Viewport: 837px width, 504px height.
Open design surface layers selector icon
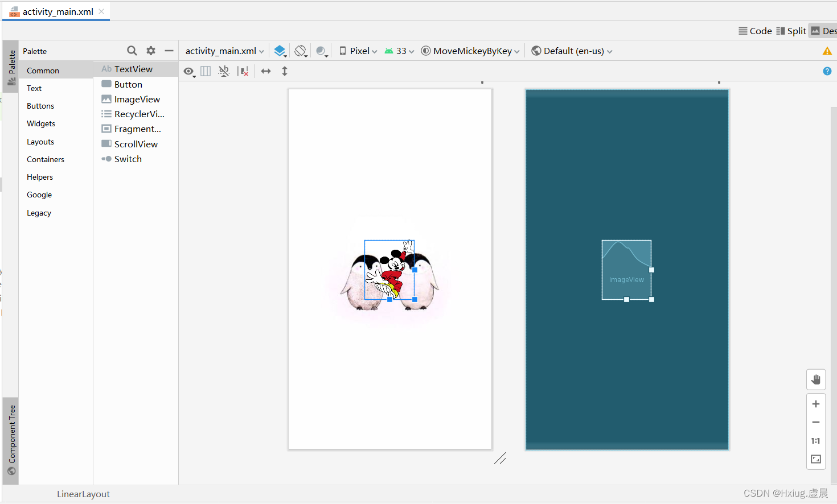click(280, 51)
